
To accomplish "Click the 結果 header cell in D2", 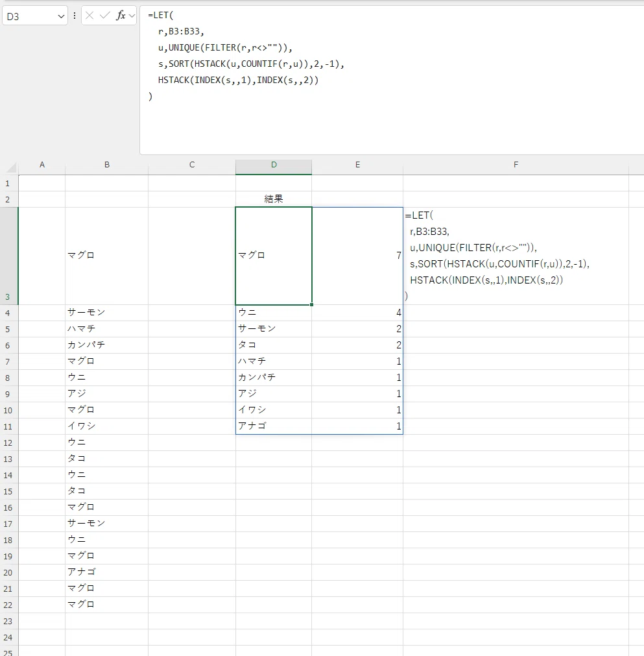I will 274,199.
